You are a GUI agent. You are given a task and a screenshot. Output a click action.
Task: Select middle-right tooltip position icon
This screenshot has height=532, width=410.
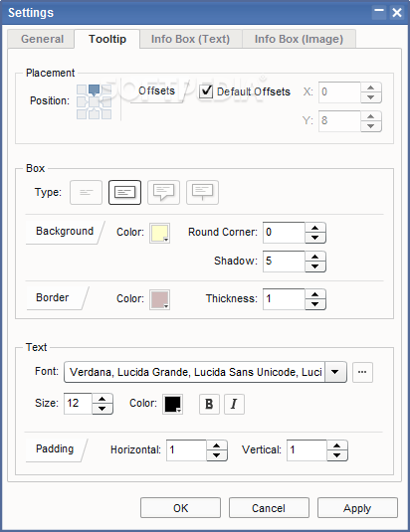click(x=106, y=101)
